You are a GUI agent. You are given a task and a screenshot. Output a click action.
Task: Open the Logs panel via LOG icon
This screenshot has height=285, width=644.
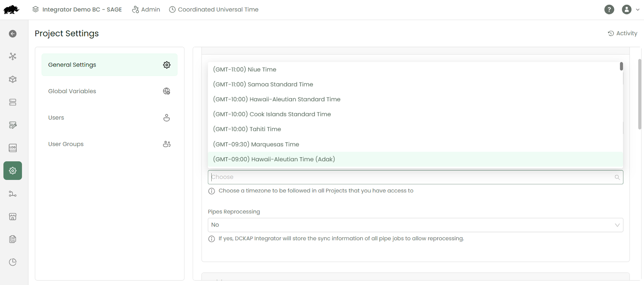(12, 148)
